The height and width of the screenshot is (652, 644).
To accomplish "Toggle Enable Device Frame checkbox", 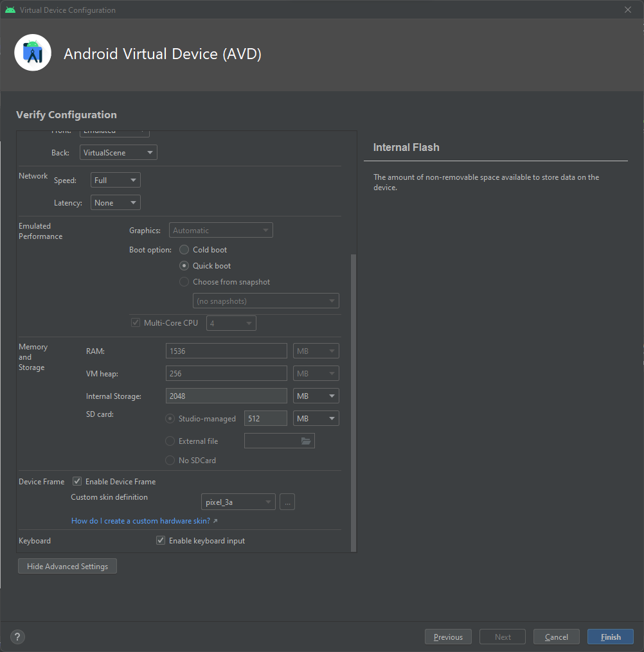I will pos(77,482).
